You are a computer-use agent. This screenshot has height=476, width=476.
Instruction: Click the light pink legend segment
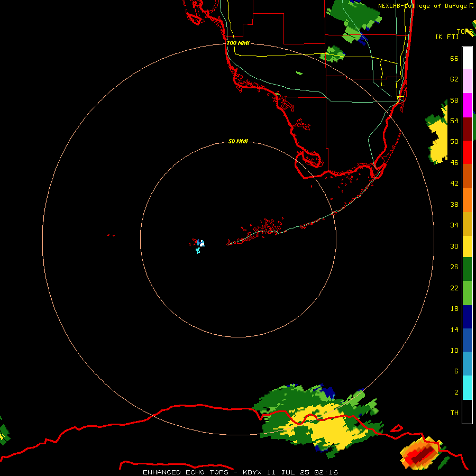(467, 81)
